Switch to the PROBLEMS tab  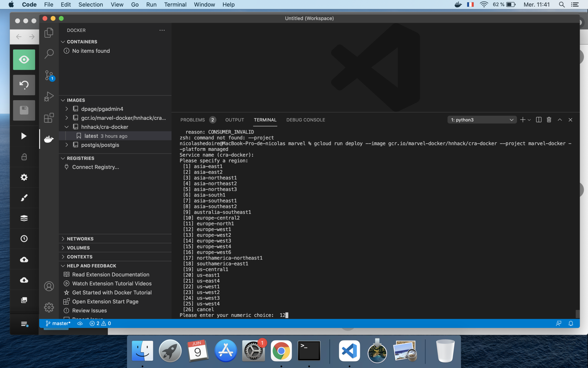192,120
